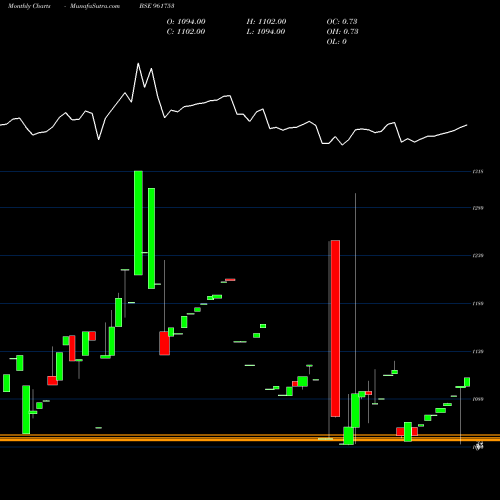Select the "BSE 961733" symbol label
The width and height of the screenshot is (500, 500).
point(157,6)
